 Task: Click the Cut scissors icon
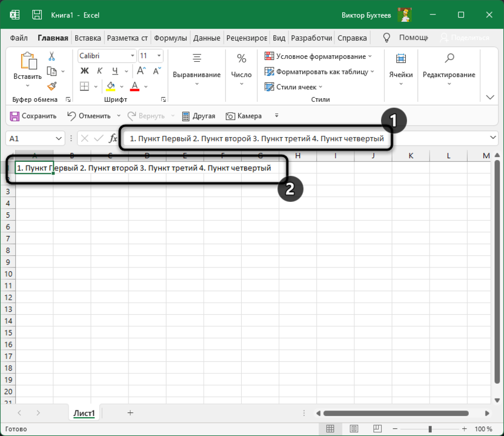51,56
